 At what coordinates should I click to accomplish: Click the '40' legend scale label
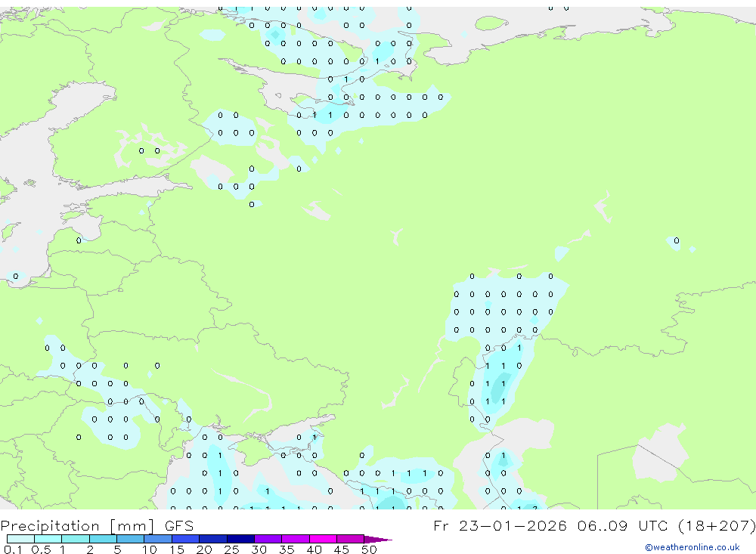click(x=314, y=549)
